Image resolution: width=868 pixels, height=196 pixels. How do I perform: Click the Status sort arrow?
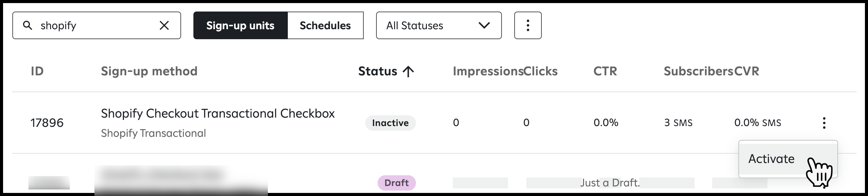[408, 71]
